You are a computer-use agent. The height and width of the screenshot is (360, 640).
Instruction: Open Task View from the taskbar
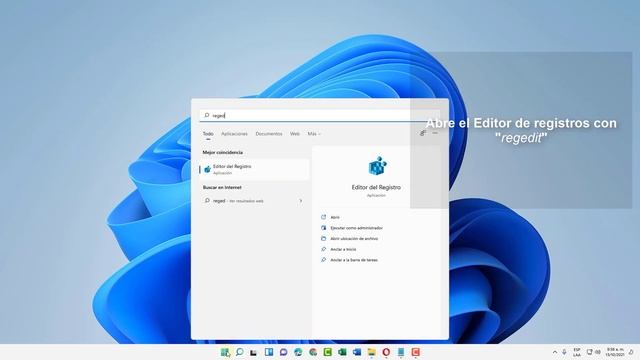click(x=254, y=352)
